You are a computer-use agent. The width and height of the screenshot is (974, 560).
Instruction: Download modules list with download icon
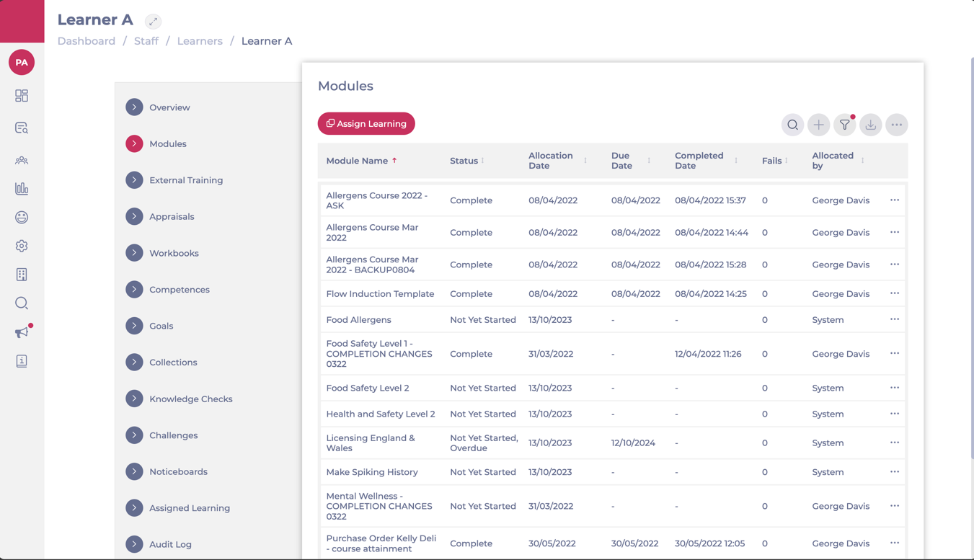tap(870, 125)
